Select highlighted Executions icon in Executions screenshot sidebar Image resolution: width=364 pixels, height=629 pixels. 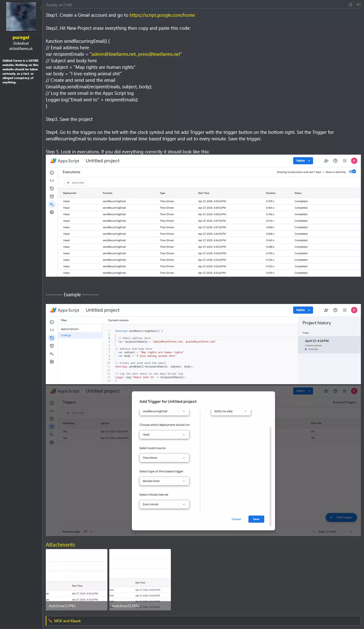[52, 205]
